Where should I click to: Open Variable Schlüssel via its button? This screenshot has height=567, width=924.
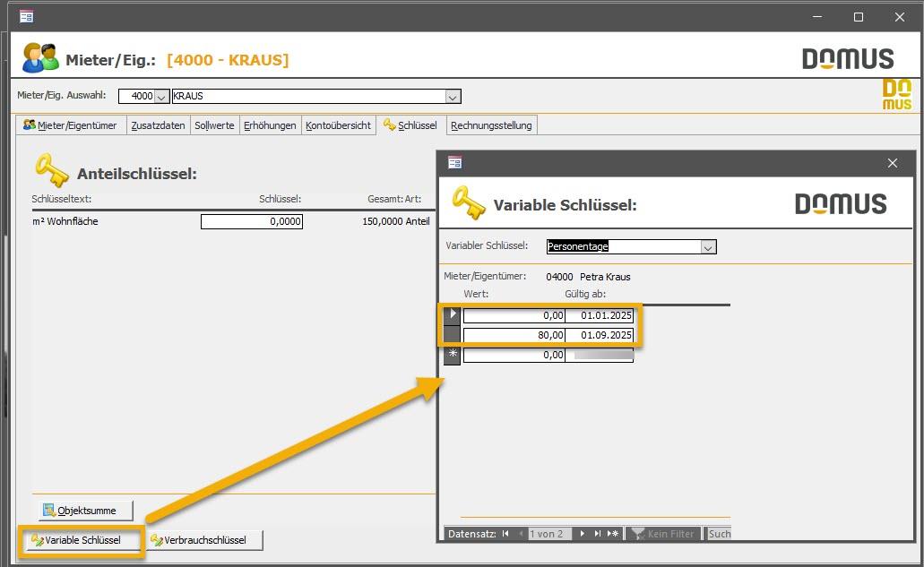[82, 540]
